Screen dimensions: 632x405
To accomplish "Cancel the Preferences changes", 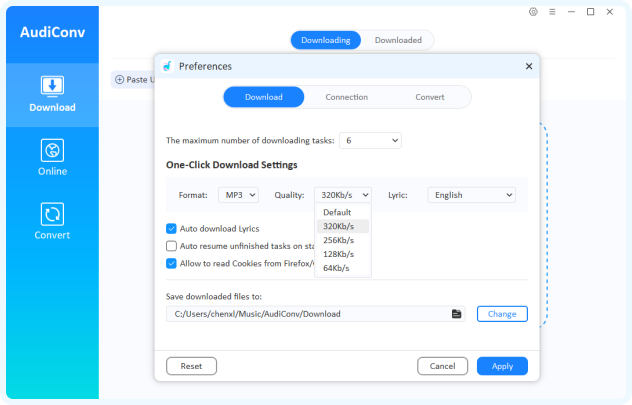I will tap(443, 366).
